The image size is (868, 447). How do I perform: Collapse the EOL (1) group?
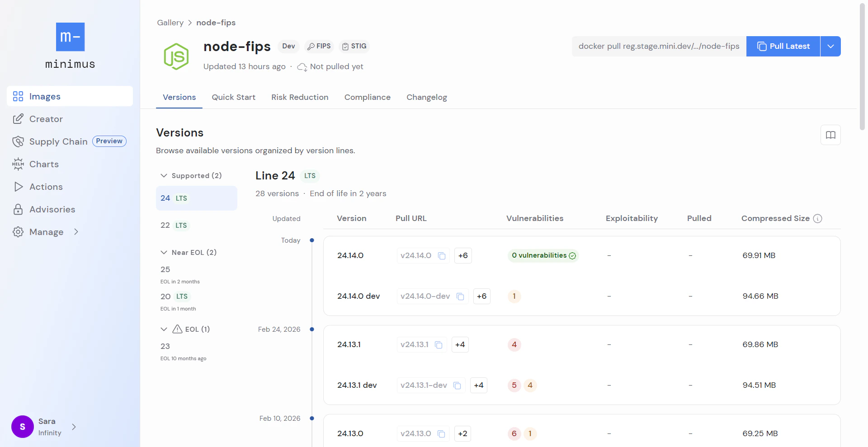coord(164,329)
